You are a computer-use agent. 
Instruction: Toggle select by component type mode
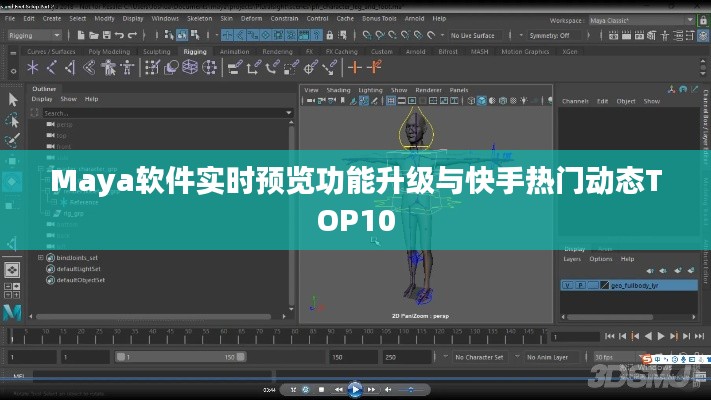[x=195, y=35]
